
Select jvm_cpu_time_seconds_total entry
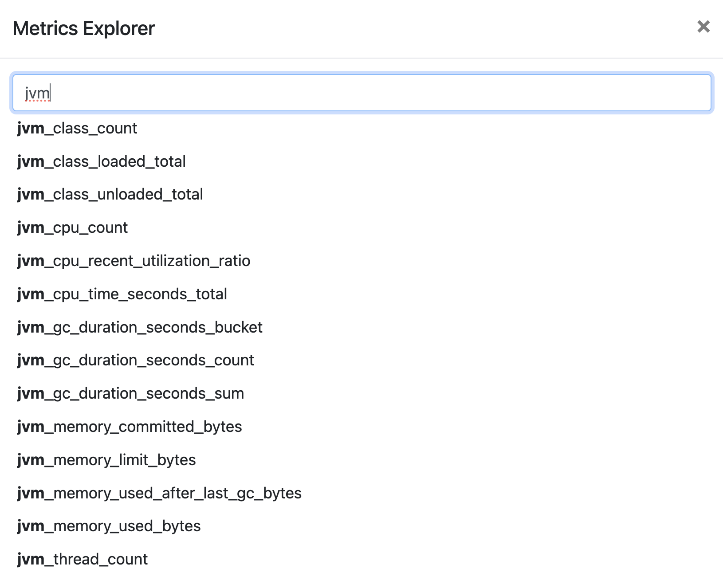pos(122,294)
